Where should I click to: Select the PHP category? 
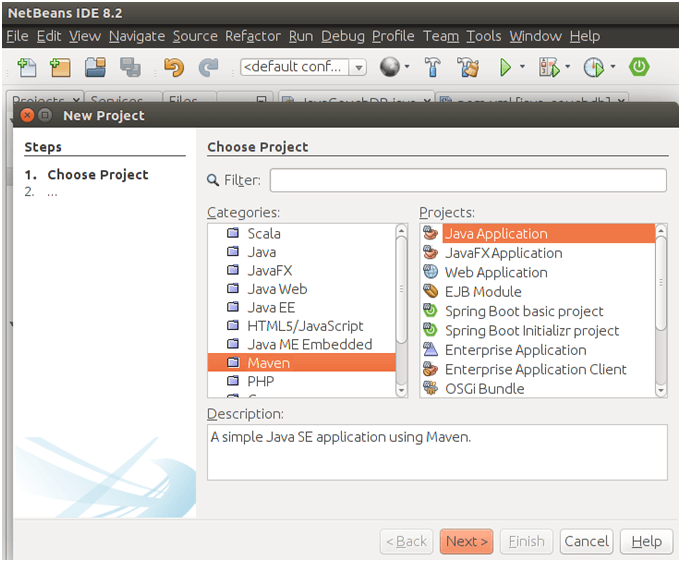[x=302, y=381]
